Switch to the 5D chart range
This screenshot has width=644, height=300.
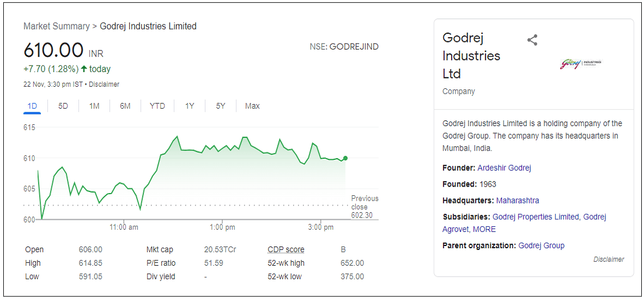(x=63, y=106)
